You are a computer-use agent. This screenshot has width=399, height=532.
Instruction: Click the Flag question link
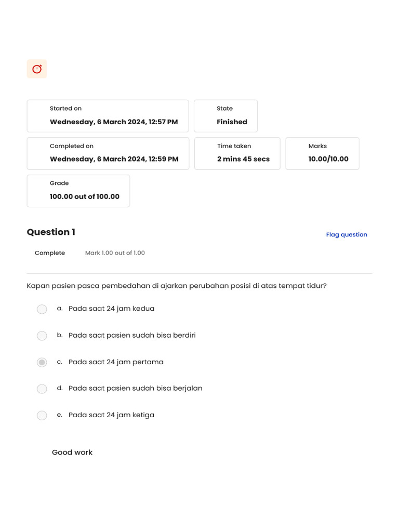tap(347, 235)
